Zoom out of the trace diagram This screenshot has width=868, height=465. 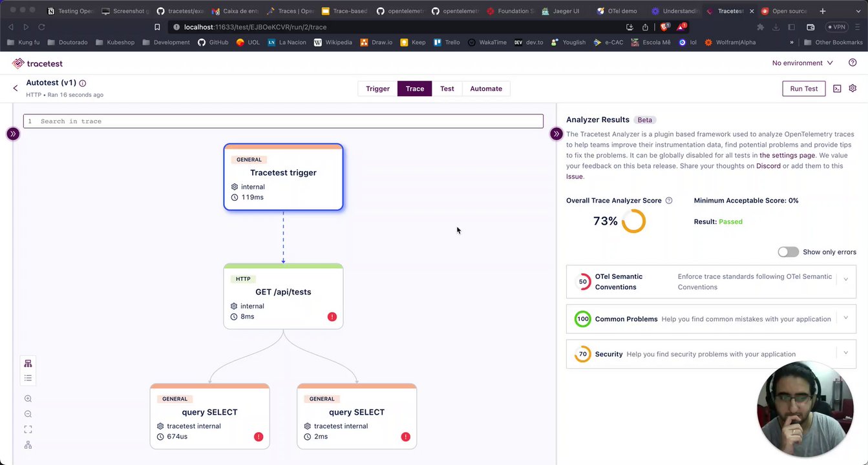coord(28,414)
